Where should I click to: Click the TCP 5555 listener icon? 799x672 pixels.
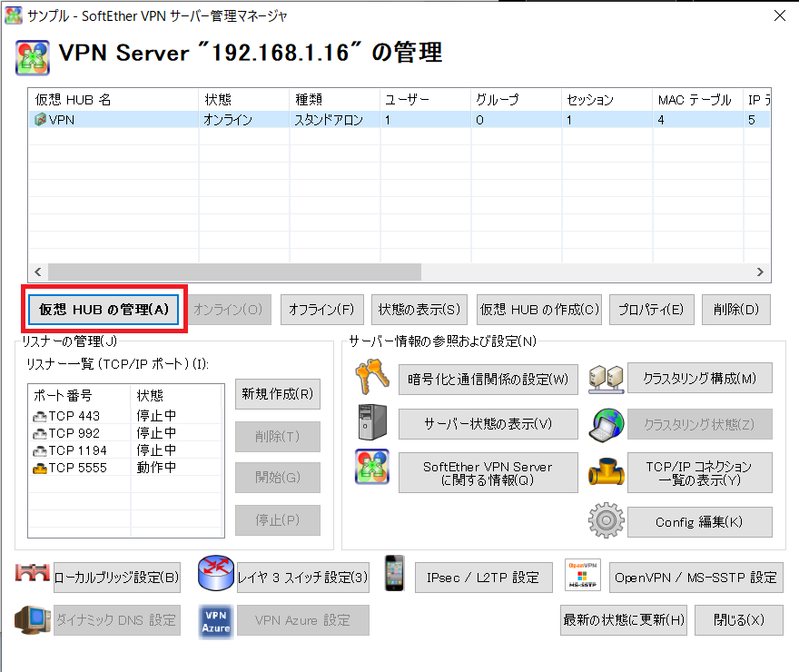(40, 468)
